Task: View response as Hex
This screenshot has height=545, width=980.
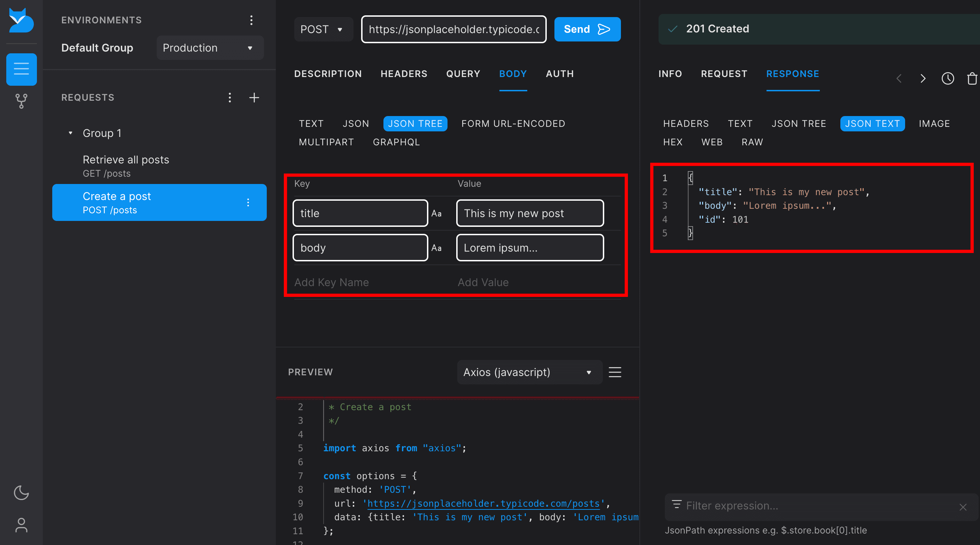Action: [673, 142]
